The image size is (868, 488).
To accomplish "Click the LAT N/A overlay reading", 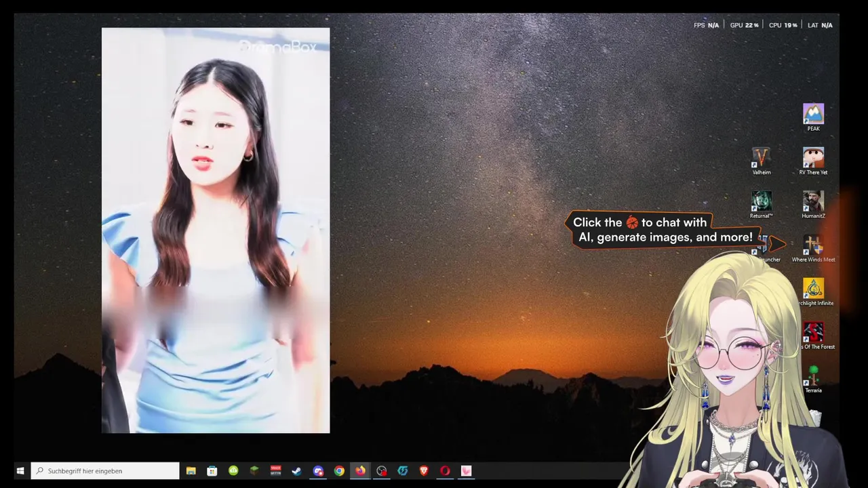I will [820, 25].
